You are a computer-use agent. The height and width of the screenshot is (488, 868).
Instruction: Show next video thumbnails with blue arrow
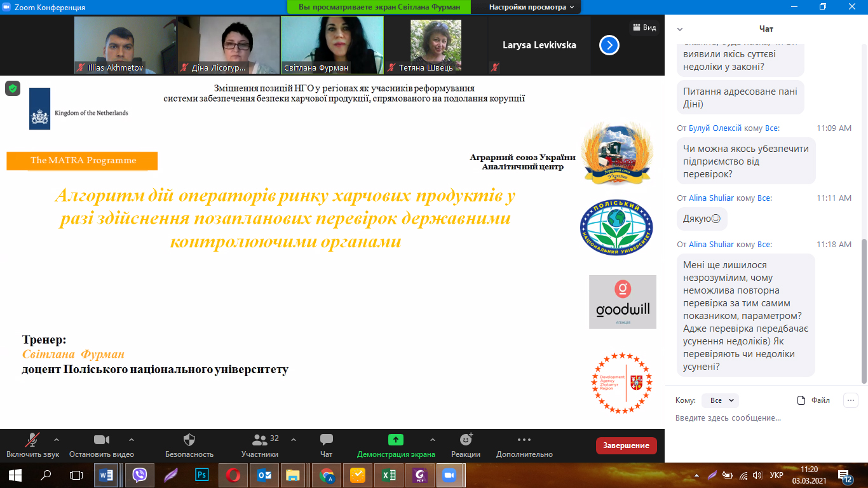pyautogui.click(x=609, y=45)
